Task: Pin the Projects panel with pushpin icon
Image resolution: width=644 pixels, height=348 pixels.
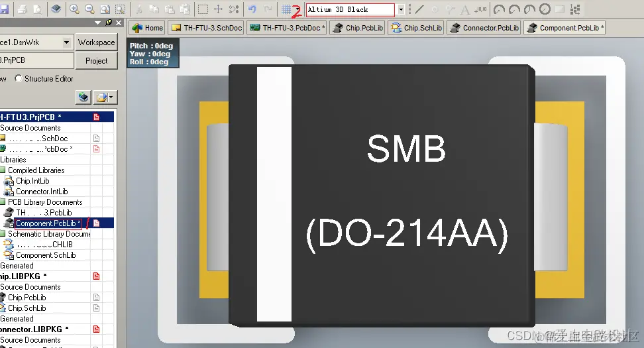Action: 109,23
